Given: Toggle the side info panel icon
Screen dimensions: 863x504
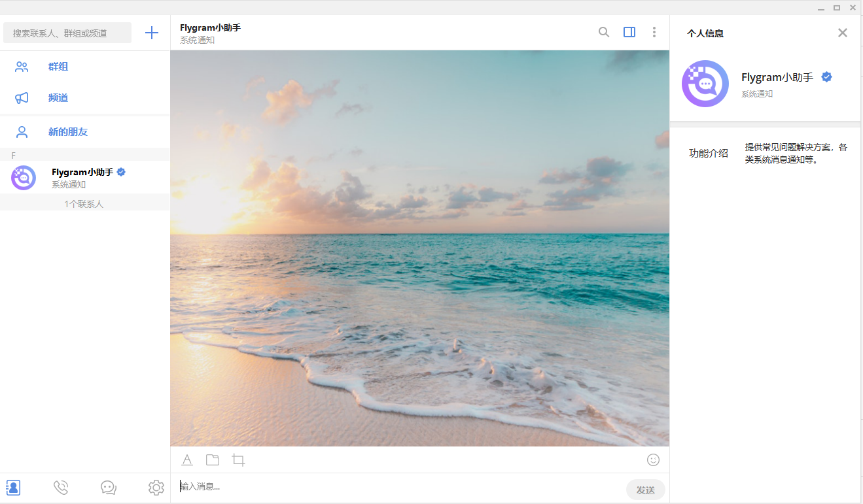Looking at the screenshot, I should pyautogui.click(x=629, y=32).
